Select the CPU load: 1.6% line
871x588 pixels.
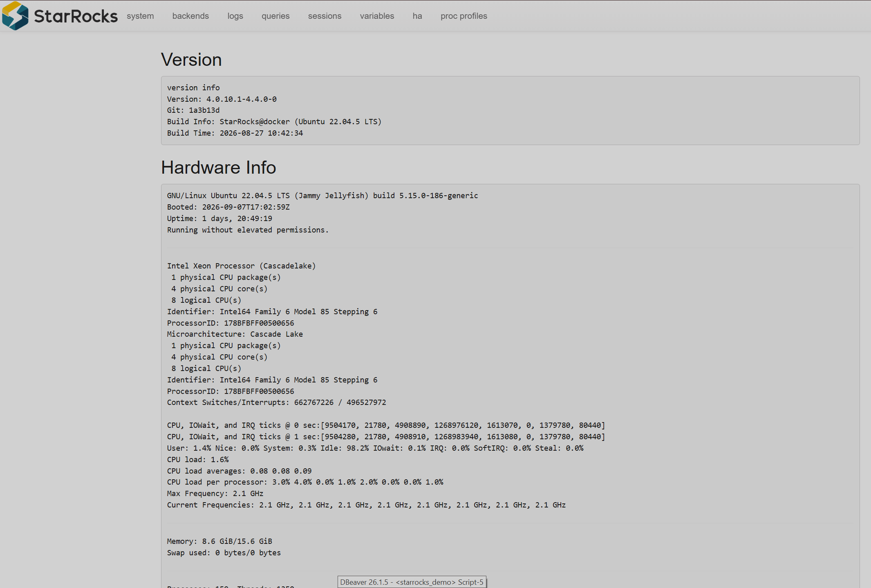tap(197, 460)
